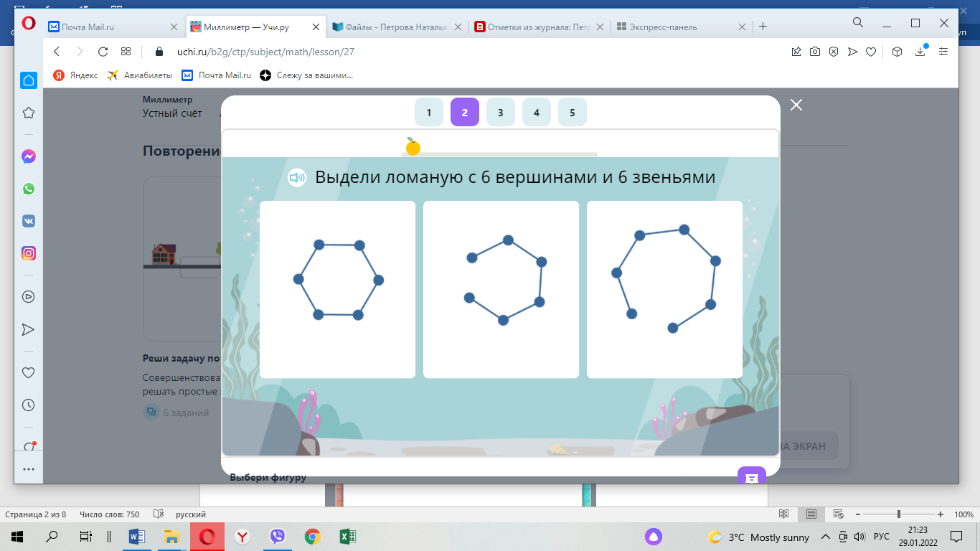Click the orange progress marker
The image size is (980, 551).
tap(413, 147)
